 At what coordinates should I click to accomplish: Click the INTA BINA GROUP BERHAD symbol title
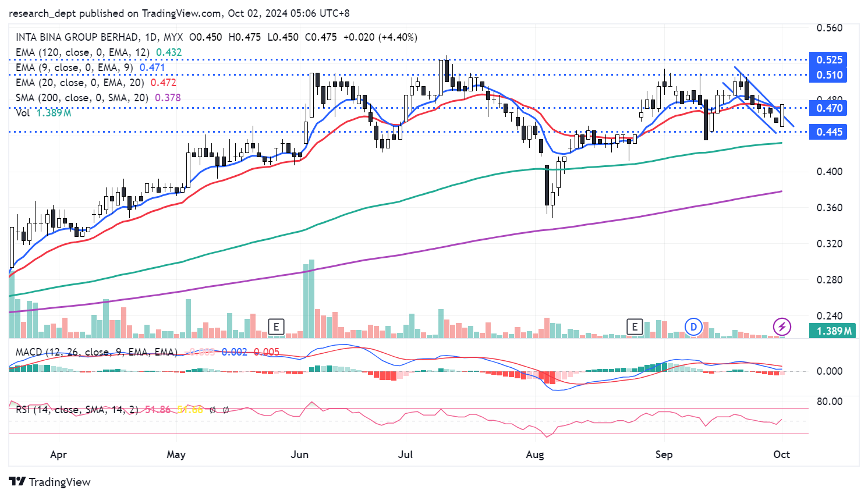point(77,37)
